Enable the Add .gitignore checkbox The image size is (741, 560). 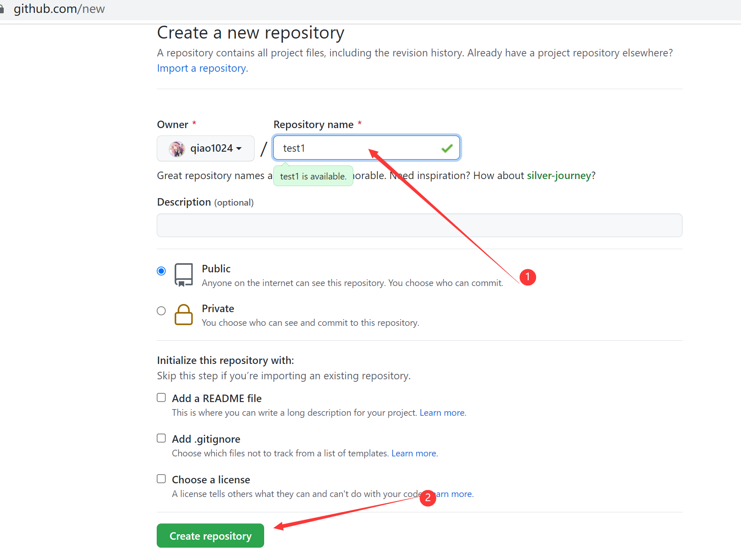tap(161, 438)
